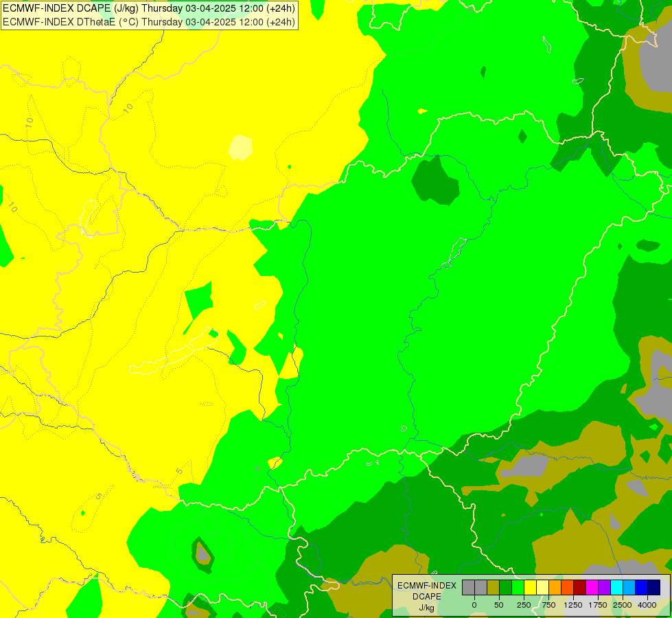
Task: Pick the pale yellow legend swatch
Action: tap(542, 587)
